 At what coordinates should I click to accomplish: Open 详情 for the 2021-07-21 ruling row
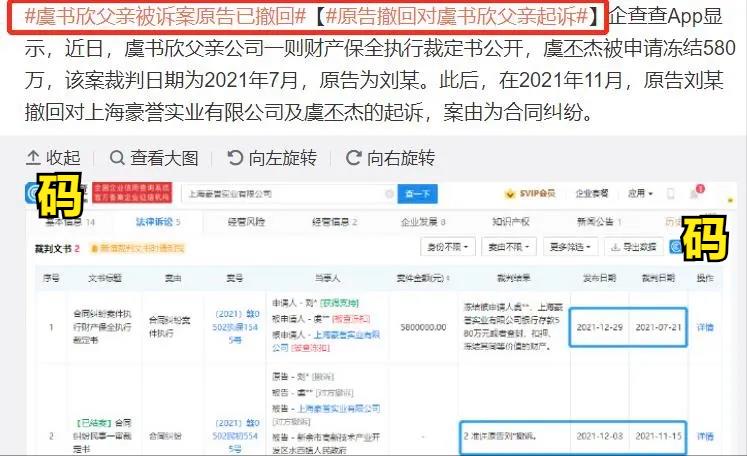pyautogui.click(x=705, y=327)
